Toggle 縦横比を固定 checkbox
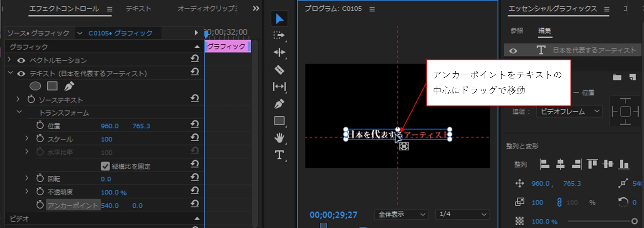644x228 pixels. 105,166
